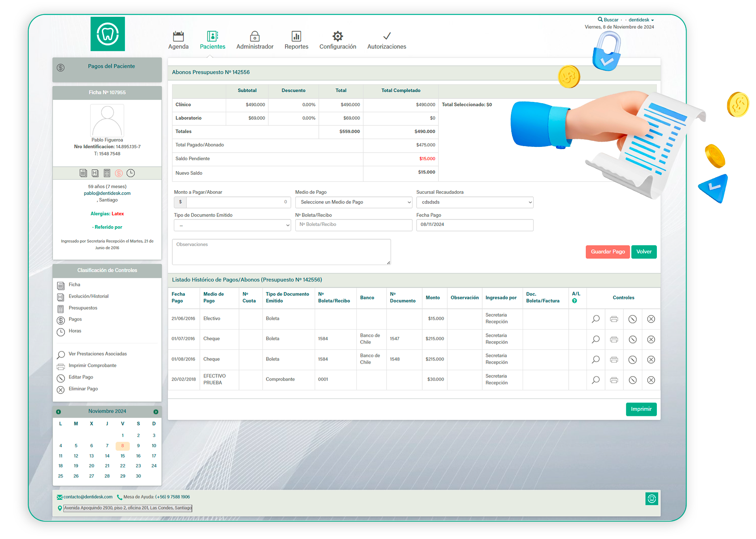Go to previous month in calendar
This screenshot has width=756, height=539.
tap(59, 412)
